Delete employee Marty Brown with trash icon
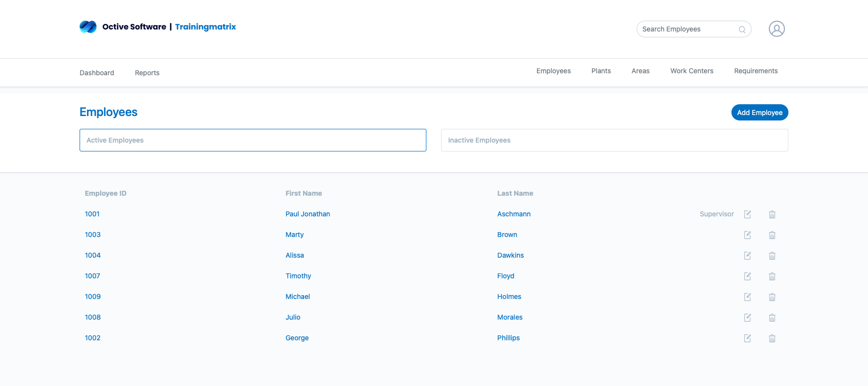The image size is (868, 386). [x=772, y=235]
